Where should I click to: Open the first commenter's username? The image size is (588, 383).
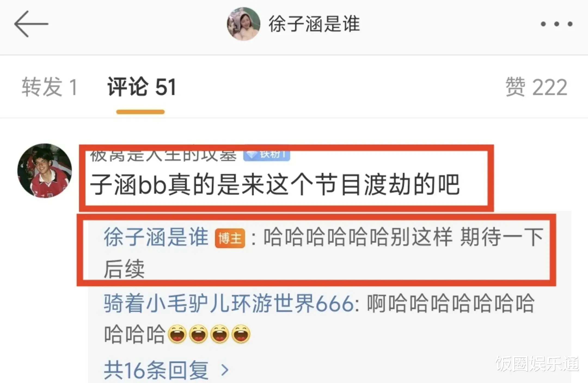pos(163,156)
